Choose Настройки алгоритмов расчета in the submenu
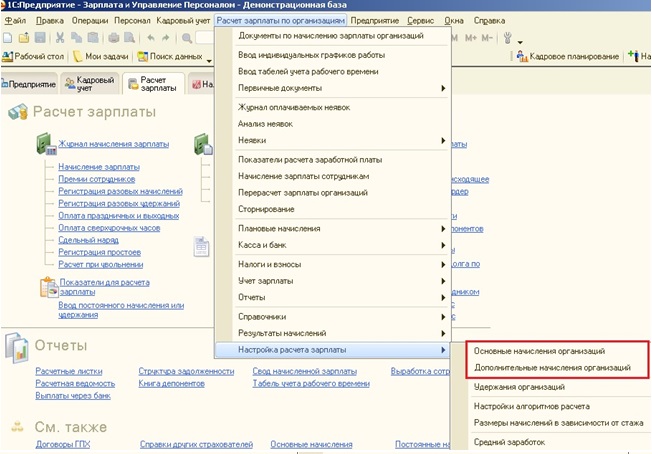Image resolution: width=652 pixels, height=454 pixels. 531,406
